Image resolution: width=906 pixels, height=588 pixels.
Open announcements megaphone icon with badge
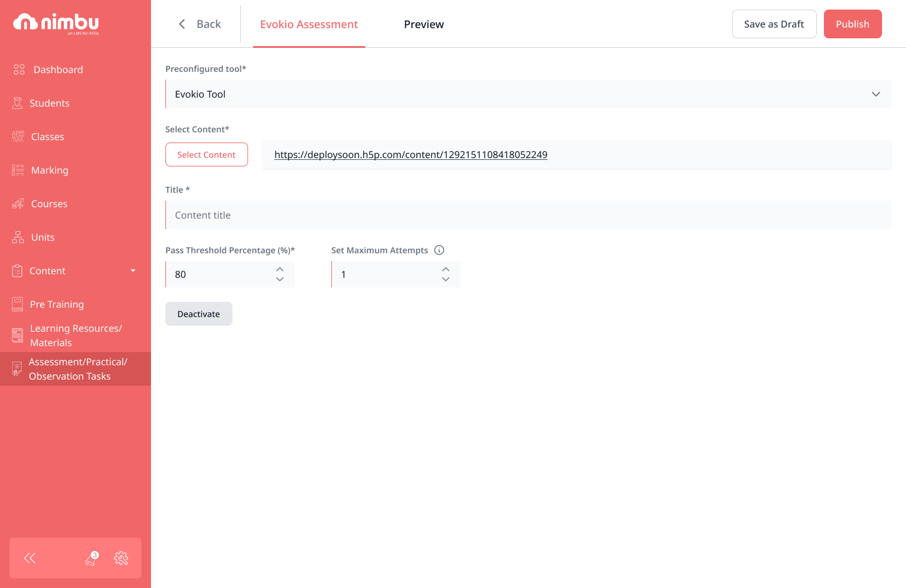(x=91, y=558)
